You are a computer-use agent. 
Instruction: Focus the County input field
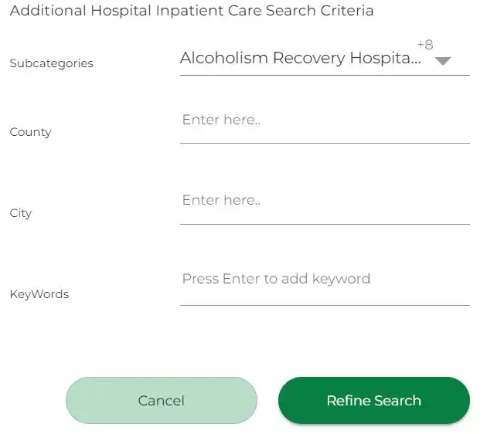pyautogui.click(x=325, y=121)
